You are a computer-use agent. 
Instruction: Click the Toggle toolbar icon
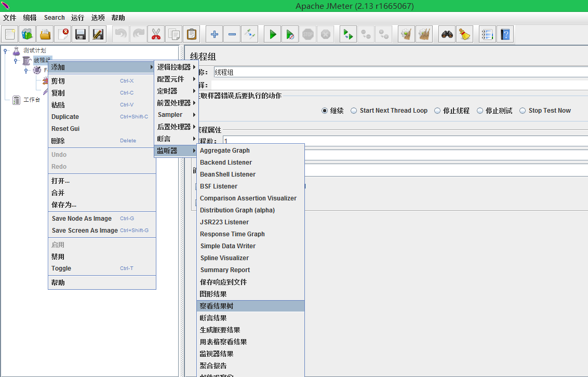pyautogui.click(x=250, y=34)
